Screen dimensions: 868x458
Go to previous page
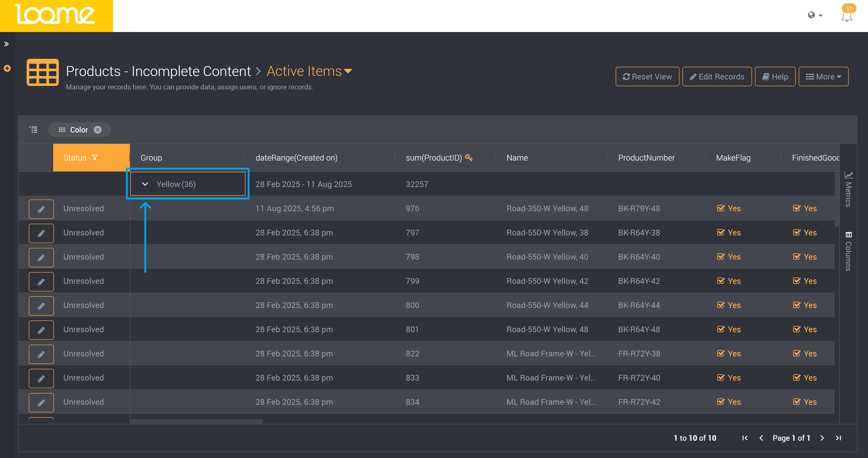pyautogui.click(x=761, y=438)
